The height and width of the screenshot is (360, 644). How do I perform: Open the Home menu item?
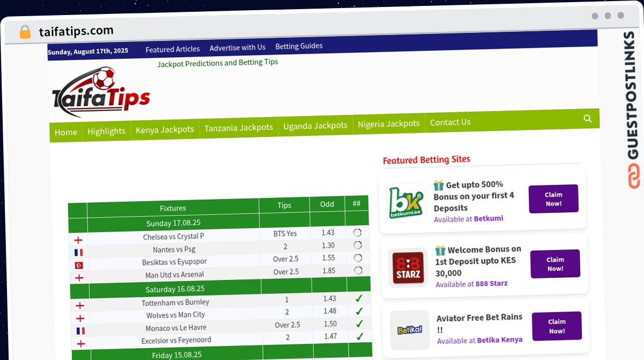65,132
